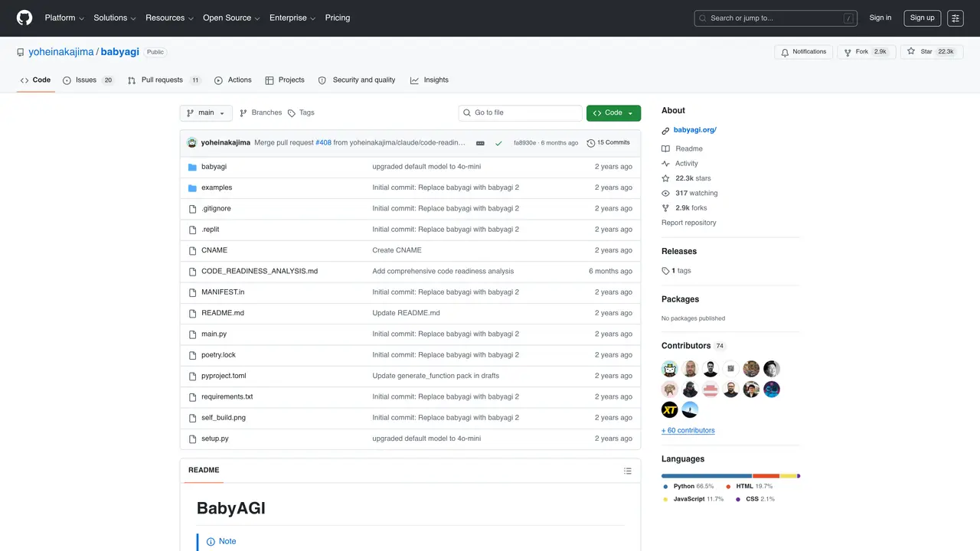View the Tags list beside Branches

pos(301,113)
